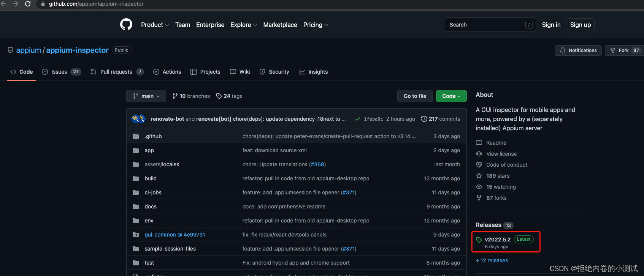Click Marketplace in the top navigation
Viewport: 644px width, 276px height.
tap(280, 25)
